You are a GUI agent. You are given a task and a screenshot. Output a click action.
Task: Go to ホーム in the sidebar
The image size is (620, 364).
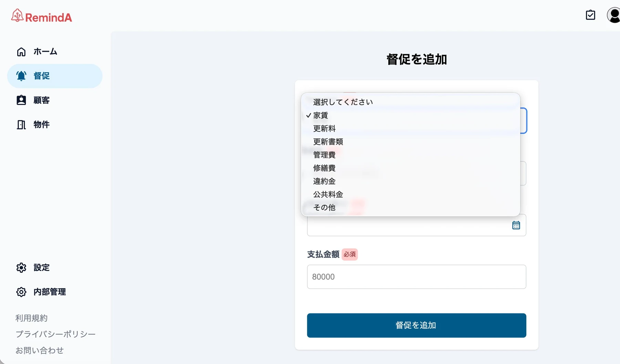pyautogui.click(x=55, y=52)
